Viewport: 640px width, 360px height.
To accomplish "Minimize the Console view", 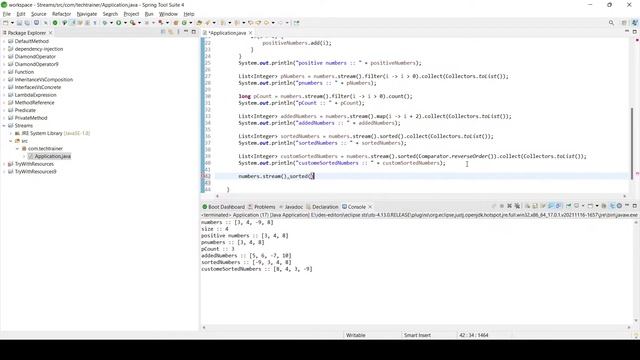I will point(627,206).
